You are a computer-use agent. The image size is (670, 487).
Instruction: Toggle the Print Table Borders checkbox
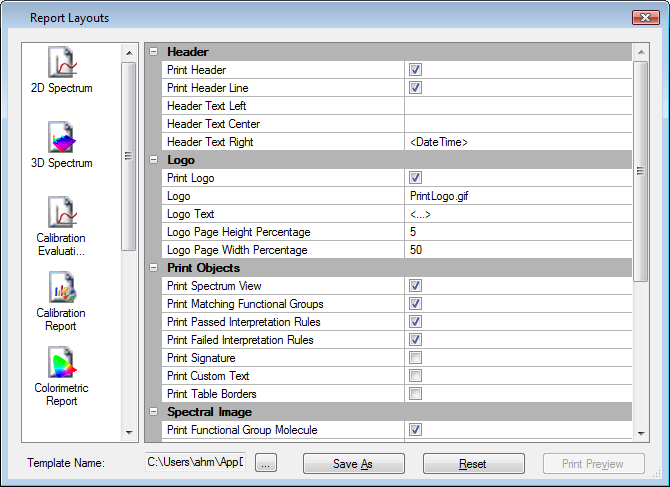tap(415, 394)
